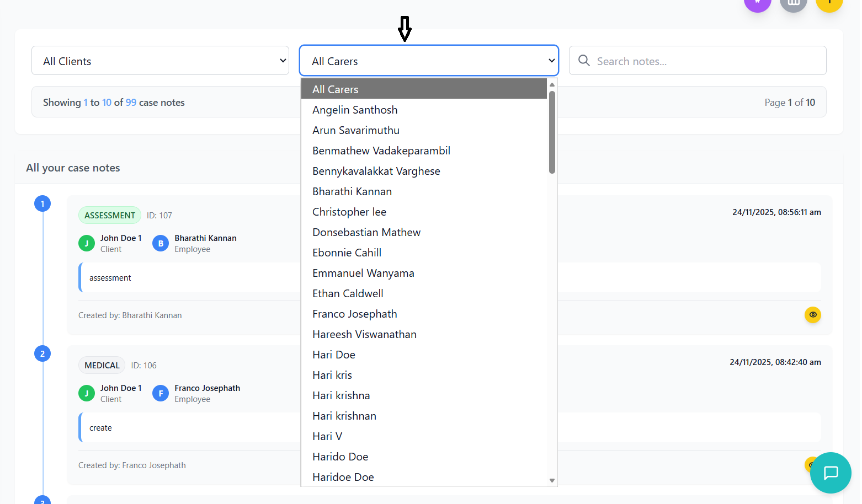Select the All Carers option in list
The image size is (862, 504).
[x=336, y=89]
